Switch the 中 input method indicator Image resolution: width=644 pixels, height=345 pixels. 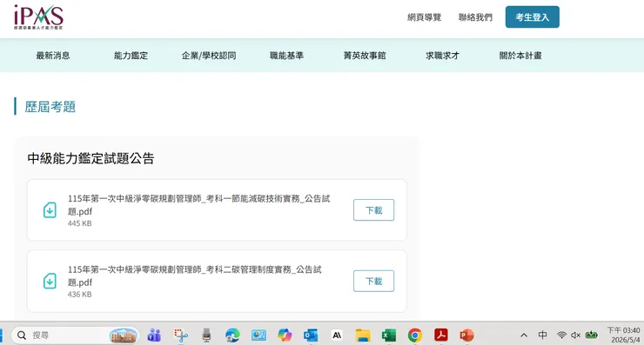(x=542, y=335)
